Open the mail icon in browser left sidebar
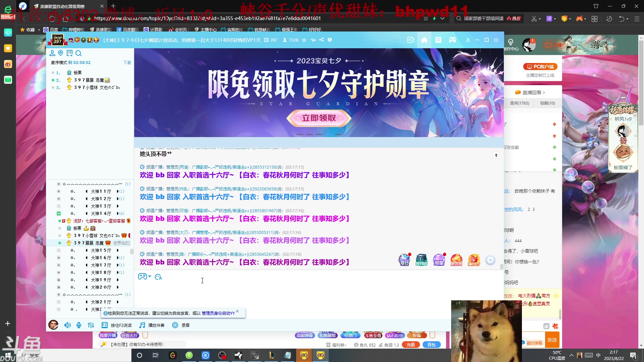This screenshot has height=362, width=644. (8, 80)
